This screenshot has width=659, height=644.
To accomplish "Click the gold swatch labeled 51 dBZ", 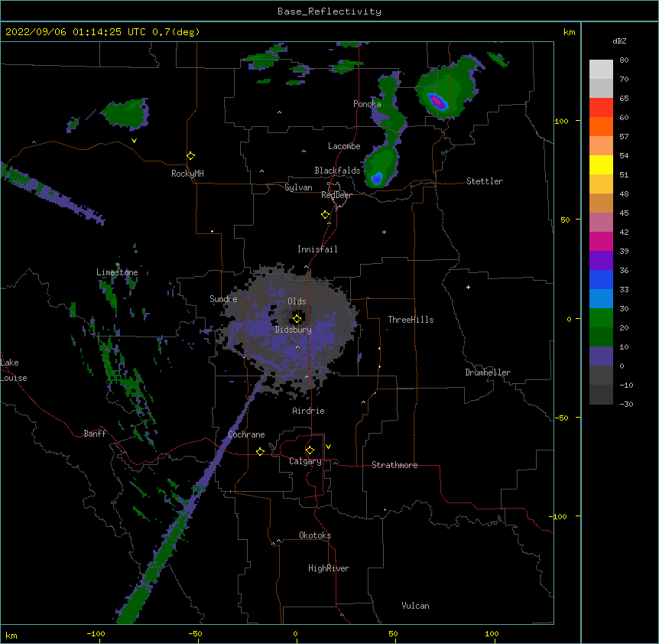I will point(601,184).
